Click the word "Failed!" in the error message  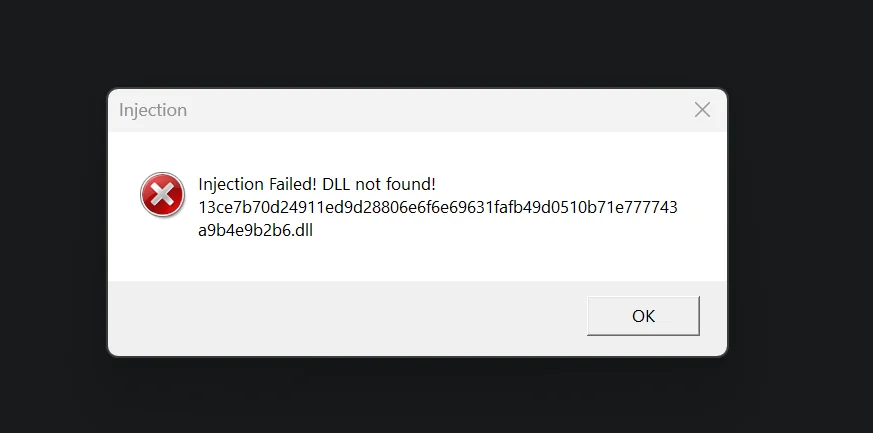[293, 184]
